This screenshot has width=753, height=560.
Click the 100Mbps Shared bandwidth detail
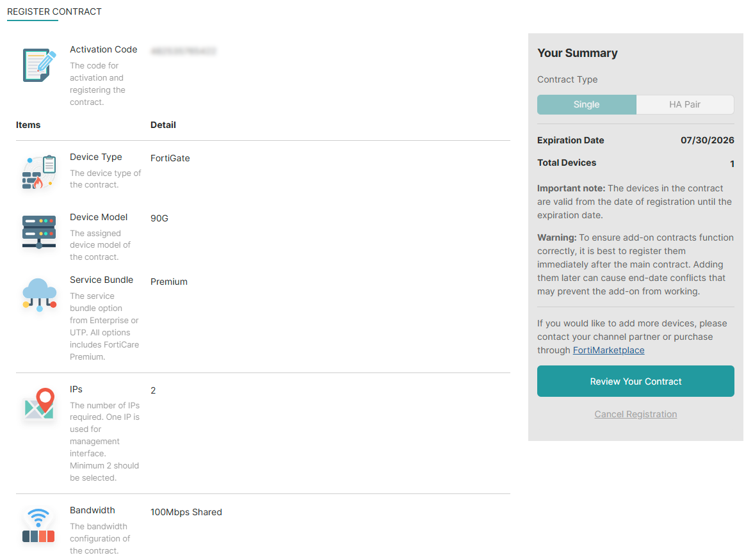point(186,512)
